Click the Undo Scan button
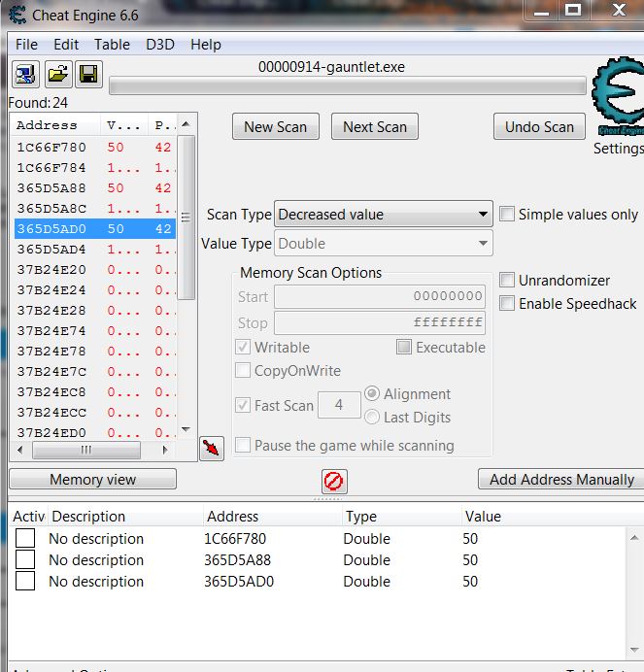The height and width of the screenshot is (672, 644). pos(539,126)
